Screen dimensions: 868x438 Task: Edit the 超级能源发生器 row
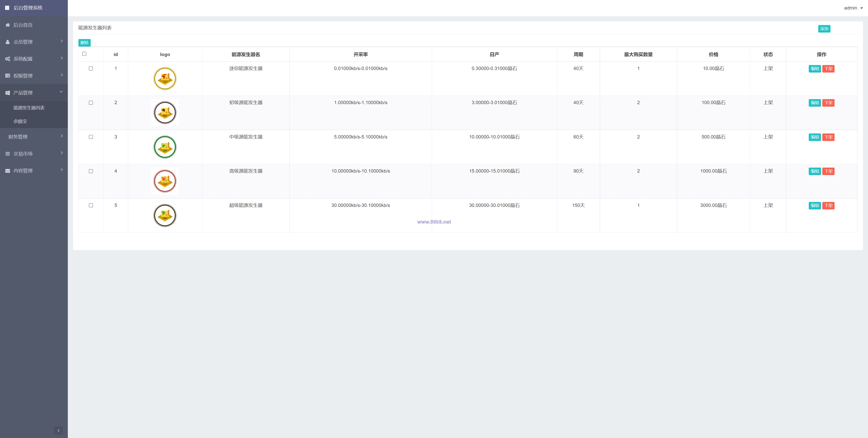coord(814,206)
